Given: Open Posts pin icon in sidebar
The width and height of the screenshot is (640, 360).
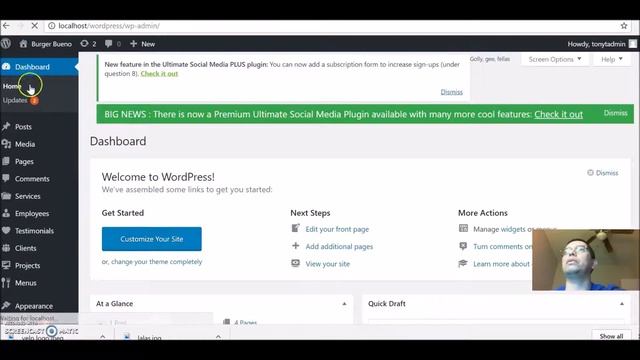Looking at the screenshot, I should (x=6, y=127).
